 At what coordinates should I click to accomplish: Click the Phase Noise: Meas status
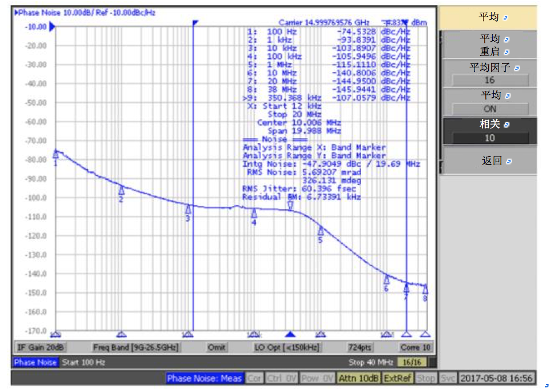pyautogui.click(x=205, y=378)
